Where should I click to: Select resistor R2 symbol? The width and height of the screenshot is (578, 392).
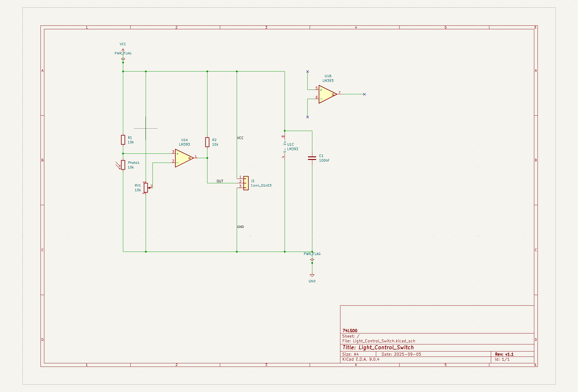[207, 142]
